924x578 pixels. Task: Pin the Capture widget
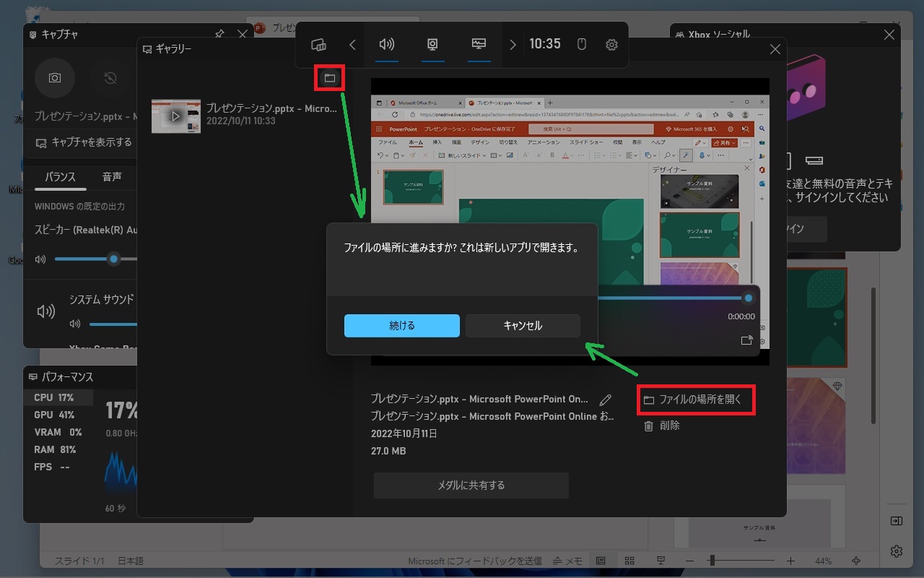click(219, 34)
